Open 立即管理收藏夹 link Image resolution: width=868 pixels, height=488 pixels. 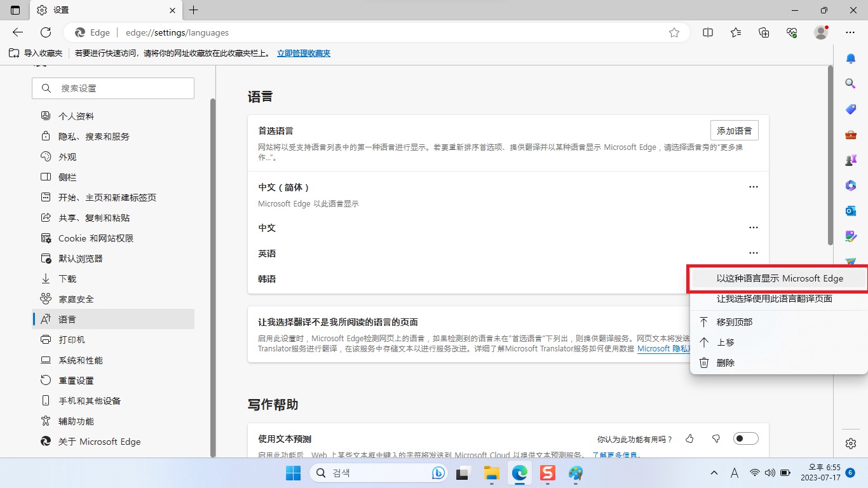[x=304, y=53]
